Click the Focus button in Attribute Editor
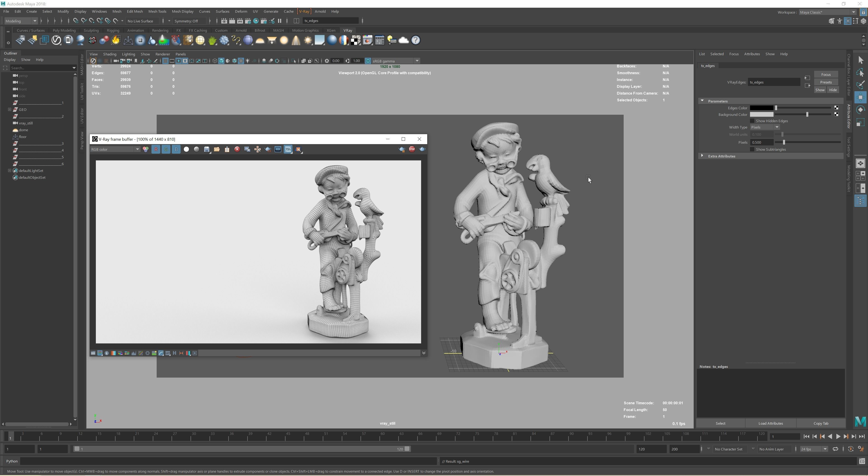Image resolution: width=868 pixels, height=476 pixels. tap(826, 75)
